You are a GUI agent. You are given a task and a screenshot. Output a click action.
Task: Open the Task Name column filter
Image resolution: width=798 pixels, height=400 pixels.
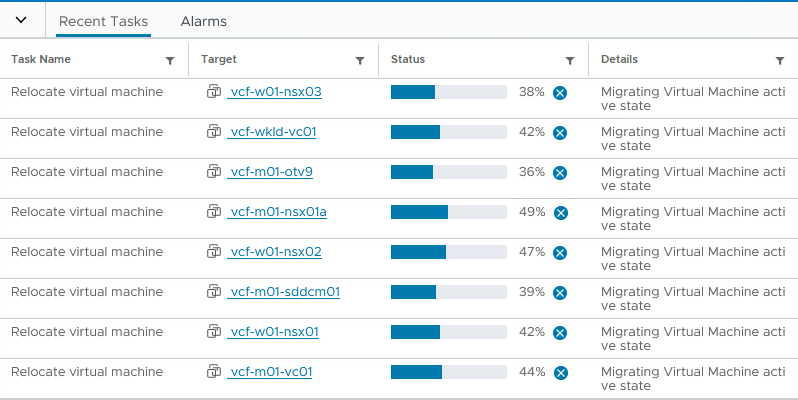[170, 60]
